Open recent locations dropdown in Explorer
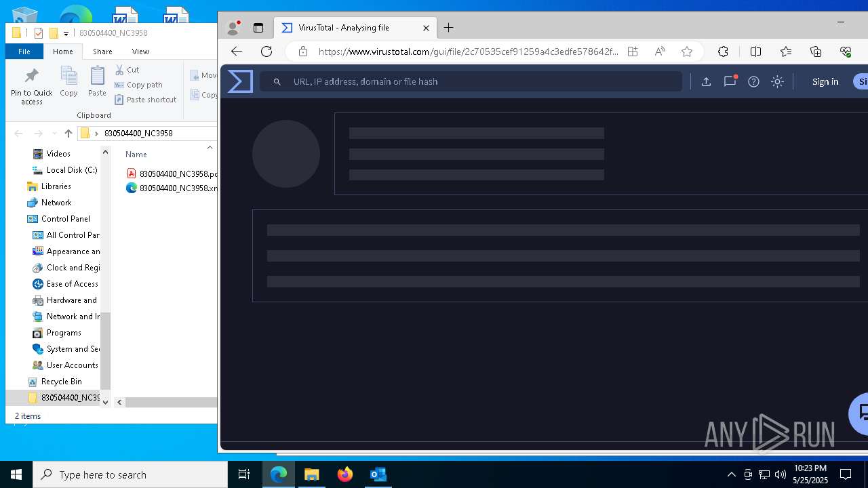Viewport: 868px width, 488px height. point(54,134)
